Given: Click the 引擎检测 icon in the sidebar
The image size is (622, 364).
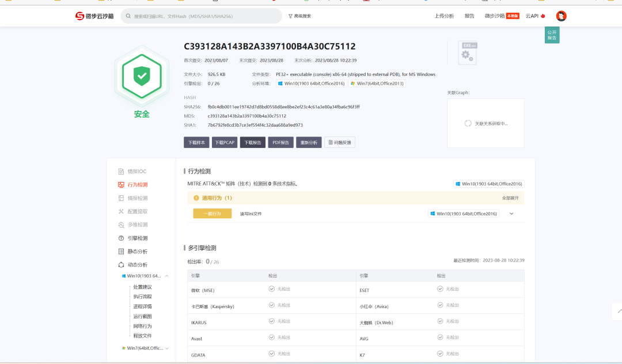Looking at the screenshot, I should [x=121, y=238].
